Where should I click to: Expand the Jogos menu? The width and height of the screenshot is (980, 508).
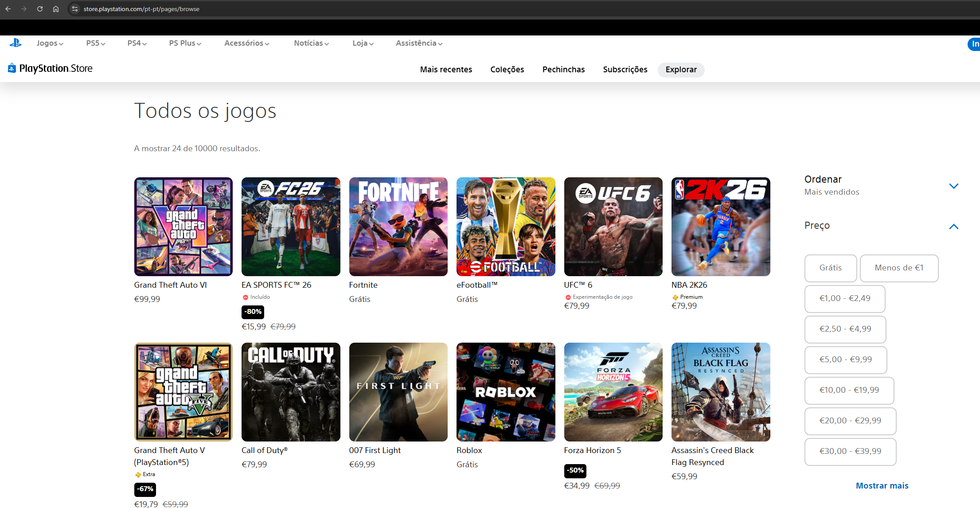[x=50, y=43]
